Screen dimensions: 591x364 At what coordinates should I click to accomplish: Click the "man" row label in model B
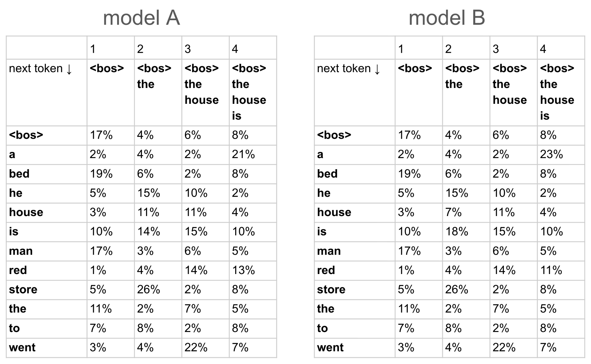pyautogui.click(x=329, y=251)
